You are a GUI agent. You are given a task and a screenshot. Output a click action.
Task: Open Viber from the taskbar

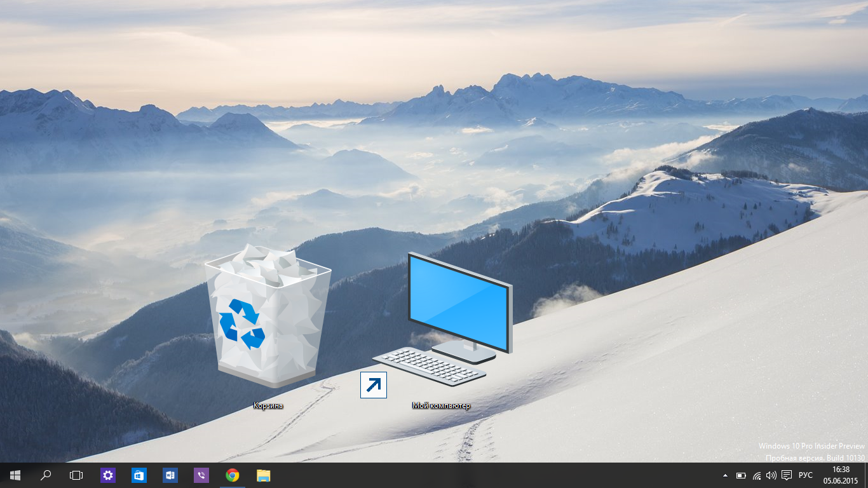pos(201,475)
